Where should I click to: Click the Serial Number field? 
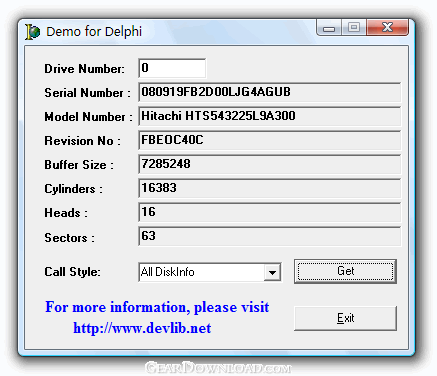coord(269,92)
